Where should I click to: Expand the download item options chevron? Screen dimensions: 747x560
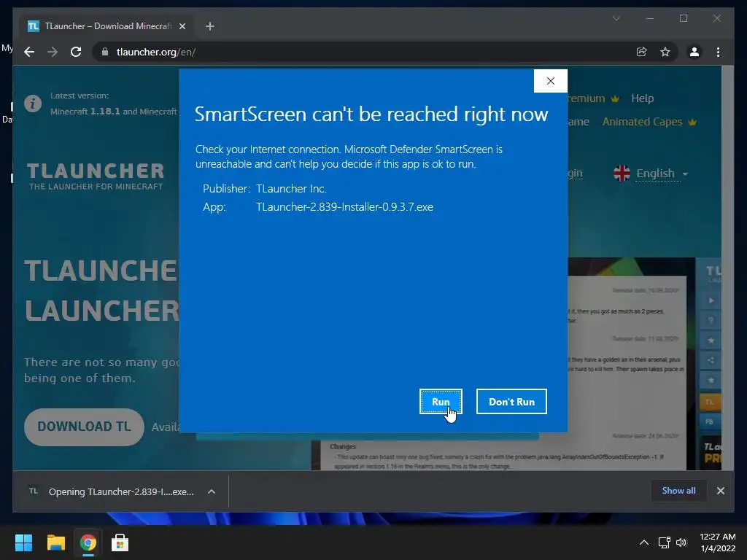(212, 491)
